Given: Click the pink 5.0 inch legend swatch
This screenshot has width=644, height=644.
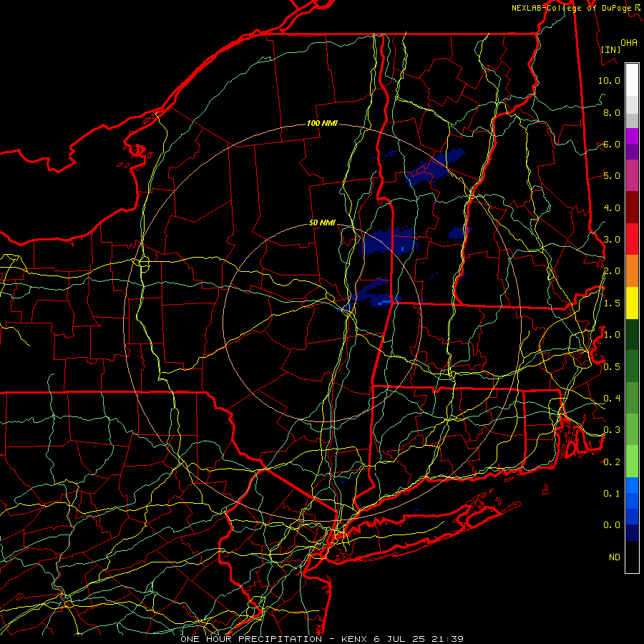Looking at the screenshot, I should click(x=632, y=175).
